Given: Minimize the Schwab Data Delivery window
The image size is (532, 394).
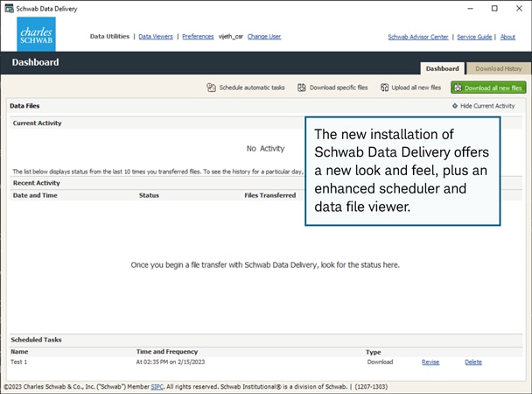Looking at the screenshot, I should click(x=470, y=9).
